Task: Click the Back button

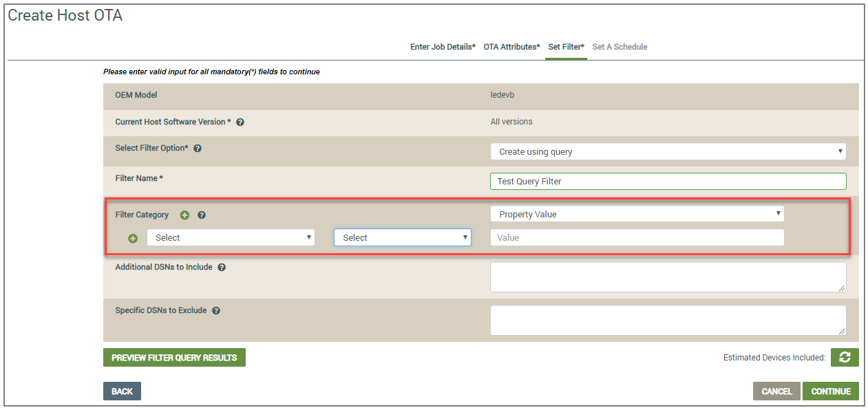Action: [122, 391]
